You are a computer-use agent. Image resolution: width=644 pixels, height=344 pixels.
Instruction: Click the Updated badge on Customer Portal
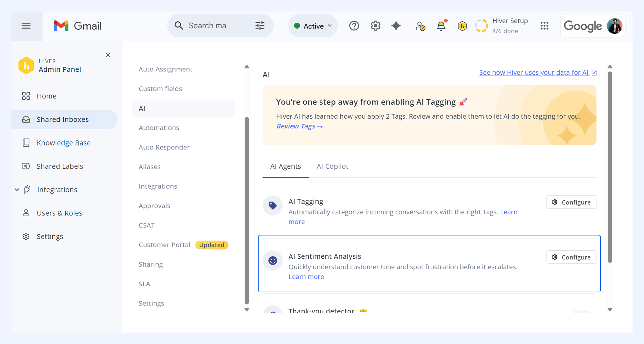212,245
